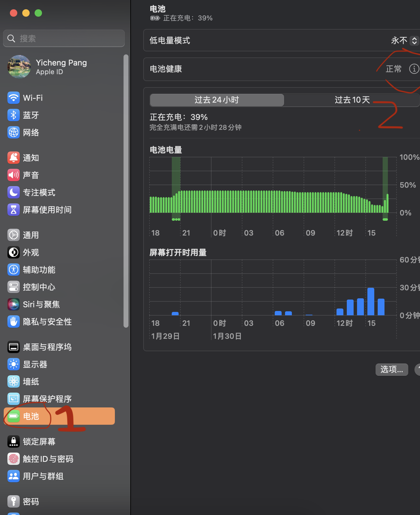Switch to 过去10天 tab
Image resolution: width=420 pixels, height=515 pixels.
click(x=352, y=100)
